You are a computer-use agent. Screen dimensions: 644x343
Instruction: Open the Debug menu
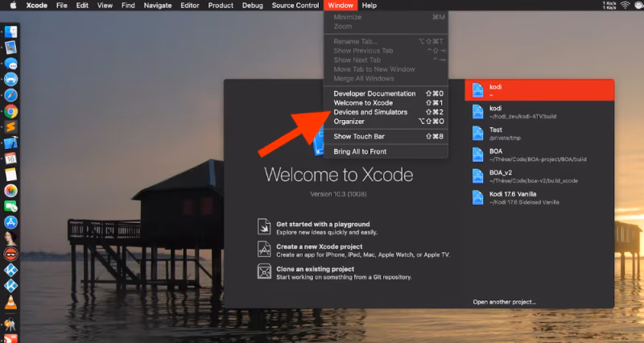click(252, 6)
